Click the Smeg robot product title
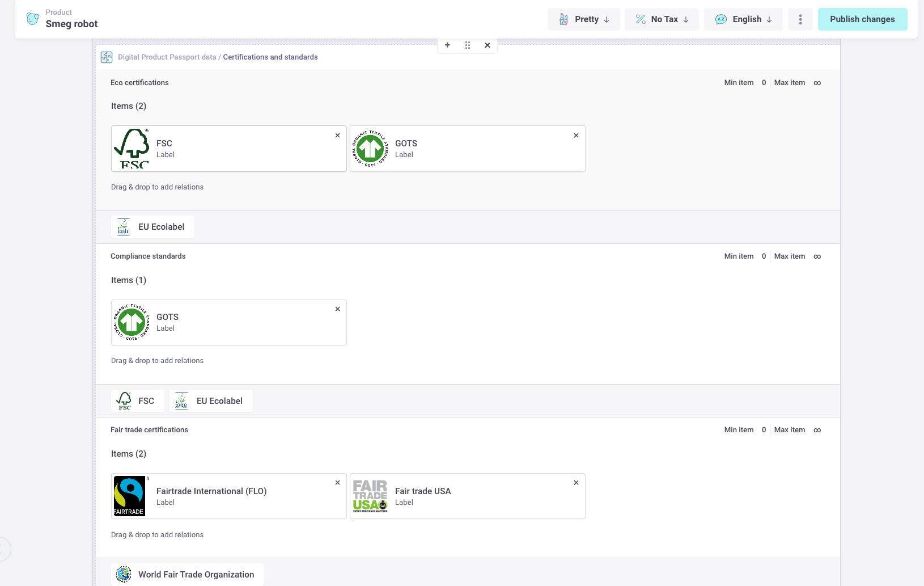The width and height of the screenshot is (924, 586). [71, 24]
